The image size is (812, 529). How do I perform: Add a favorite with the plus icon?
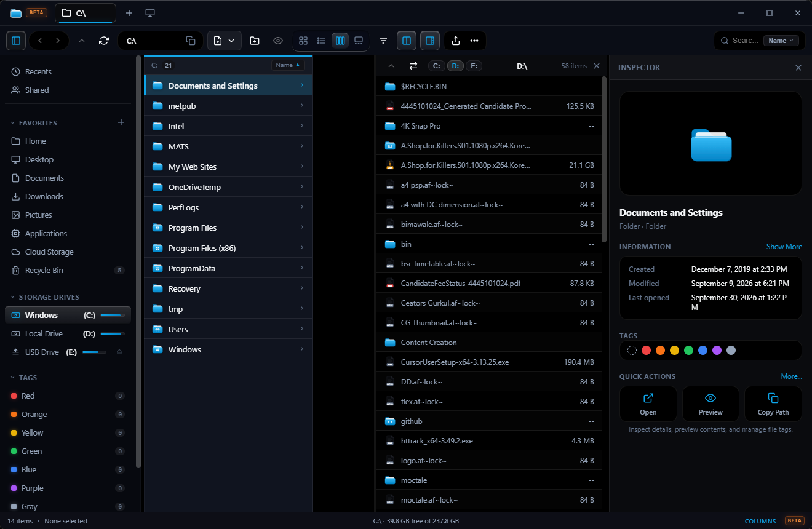[x=121, y=123]
